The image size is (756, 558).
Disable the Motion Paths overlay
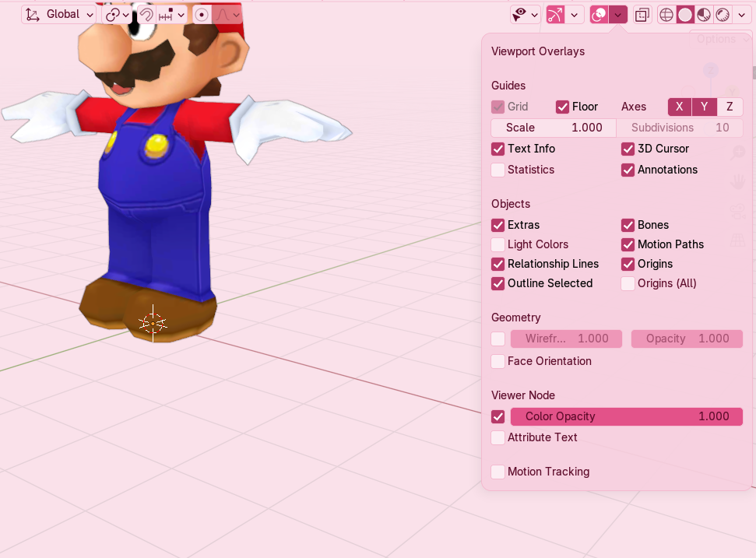[628, 245]
